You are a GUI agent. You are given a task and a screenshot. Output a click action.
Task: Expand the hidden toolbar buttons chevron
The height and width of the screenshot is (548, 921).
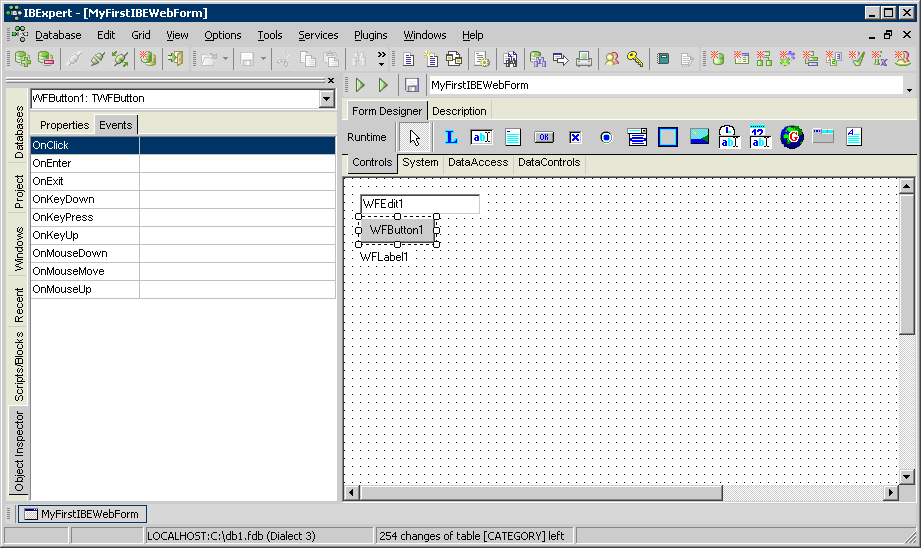[381, 59]
